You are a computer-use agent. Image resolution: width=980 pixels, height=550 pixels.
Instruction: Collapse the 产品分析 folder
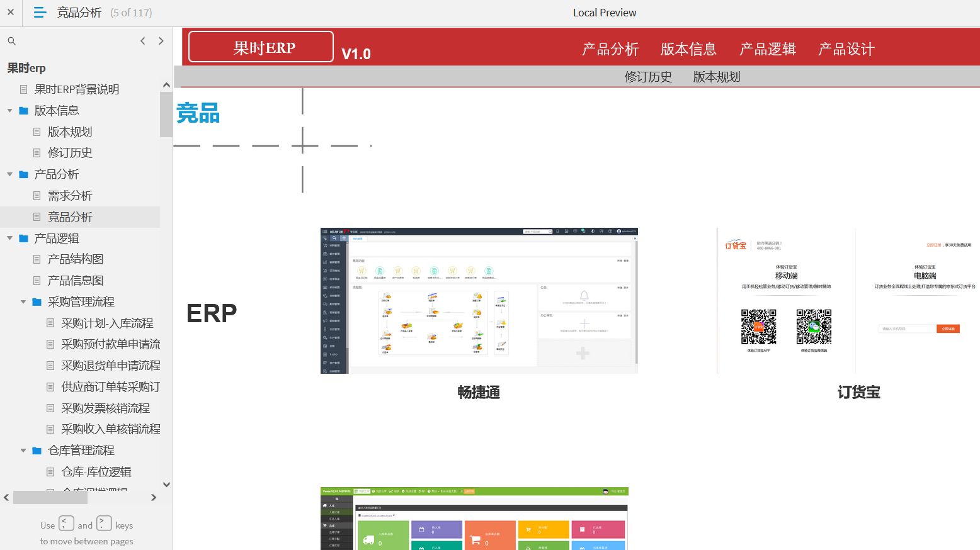[x=9, y=174]
